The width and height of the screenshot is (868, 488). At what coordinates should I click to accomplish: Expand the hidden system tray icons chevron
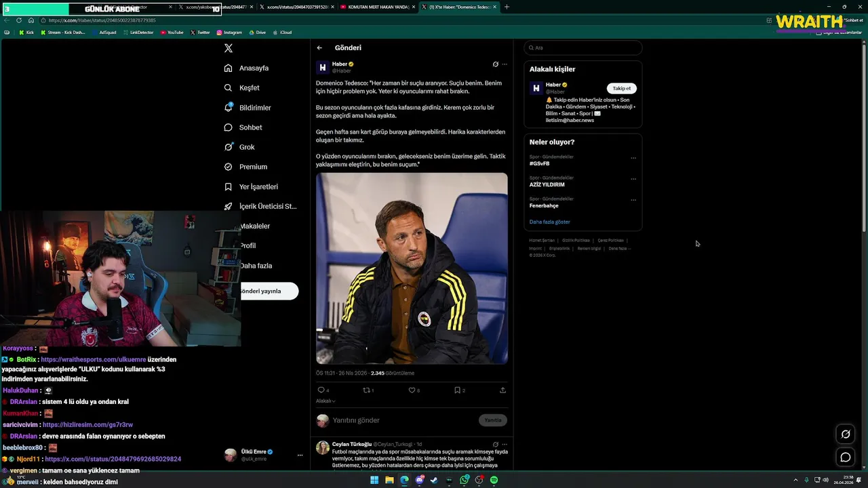click(x=795, y=480)
